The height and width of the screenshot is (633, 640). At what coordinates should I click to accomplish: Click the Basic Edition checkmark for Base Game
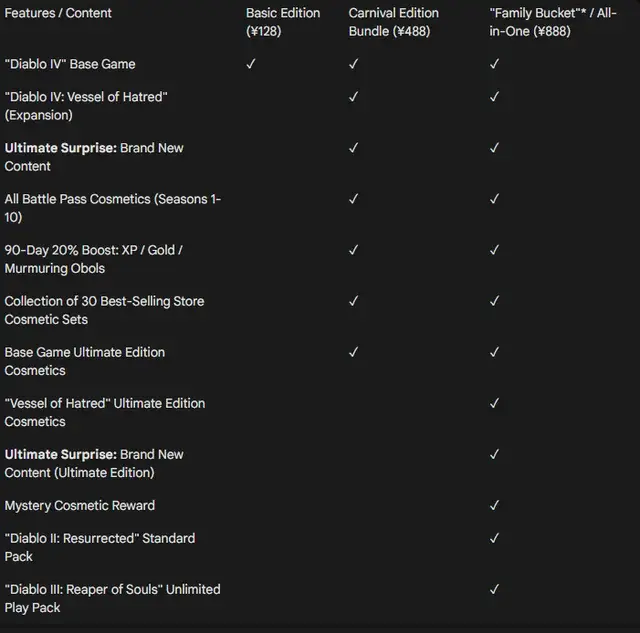pos(251,64)
